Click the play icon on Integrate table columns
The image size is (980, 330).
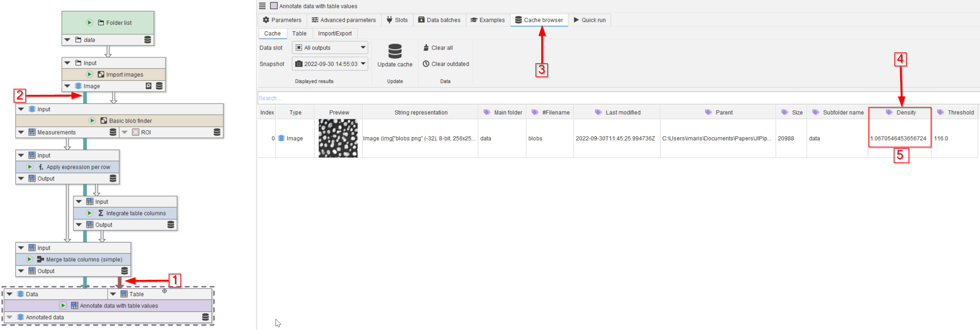89,213
